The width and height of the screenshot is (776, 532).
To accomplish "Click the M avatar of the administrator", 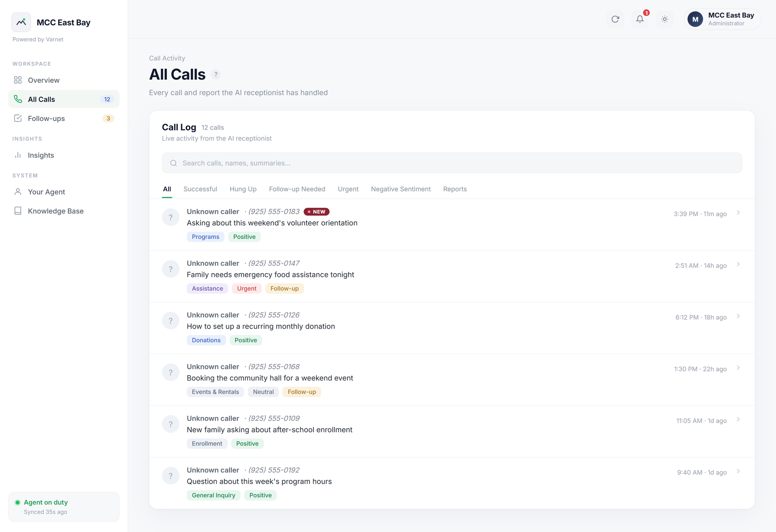I will pyautogui.click(x=695, y=19).
